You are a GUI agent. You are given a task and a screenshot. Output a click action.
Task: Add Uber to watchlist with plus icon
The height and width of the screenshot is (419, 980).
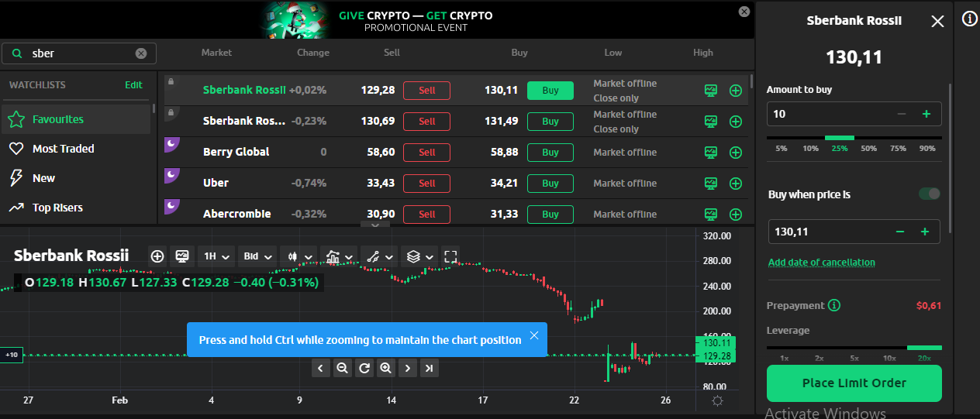[736, 184]
